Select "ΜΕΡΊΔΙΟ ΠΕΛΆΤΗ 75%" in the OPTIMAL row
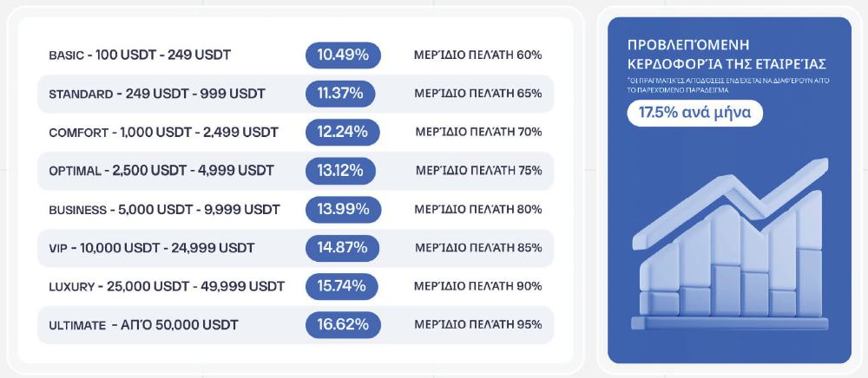The height and width of the screenshot is (378, 868). (479, 171)
